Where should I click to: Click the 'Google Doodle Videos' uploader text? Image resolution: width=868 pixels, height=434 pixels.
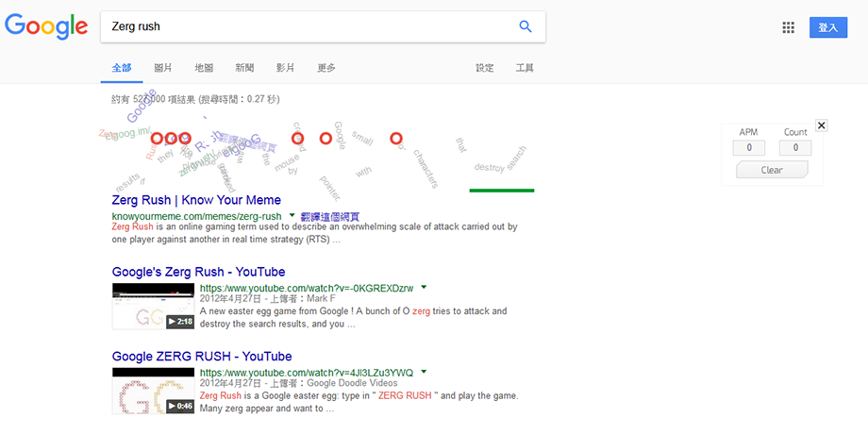352,383
